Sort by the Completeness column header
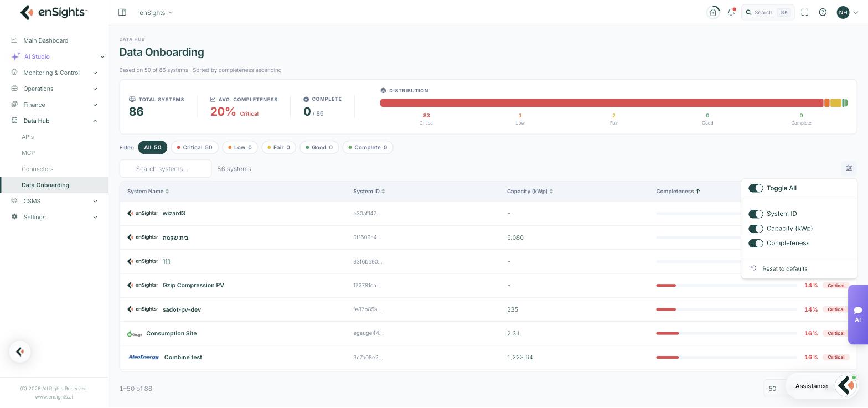868x408 pixels. point(678,192)
